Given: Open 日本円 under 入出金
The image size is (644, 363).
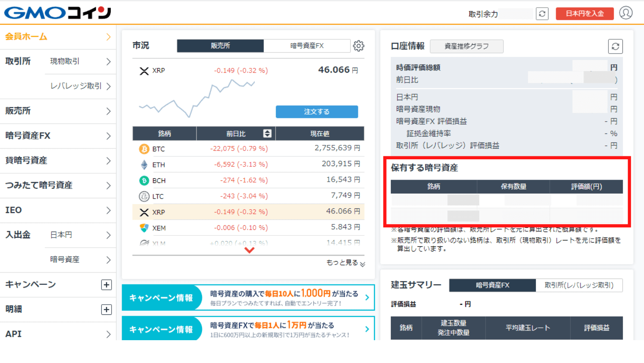Looking at the screenshot, I should [80, 235].
